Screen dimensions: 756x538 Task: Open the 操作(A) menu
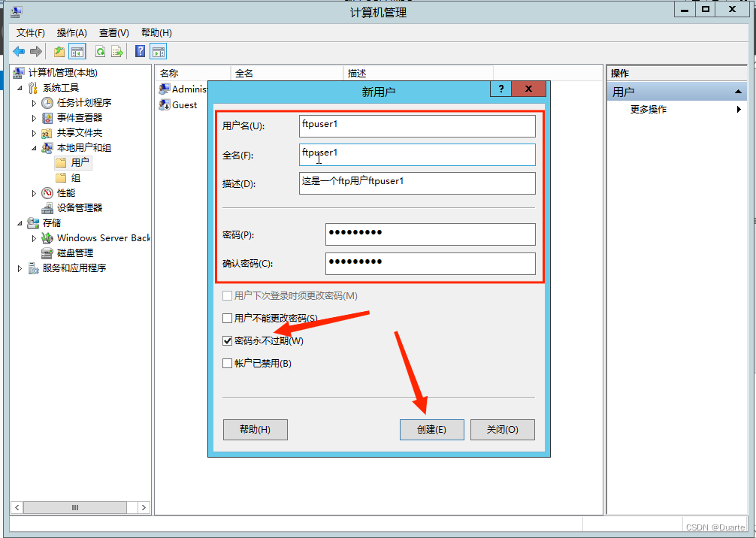(x=72, y=33)
